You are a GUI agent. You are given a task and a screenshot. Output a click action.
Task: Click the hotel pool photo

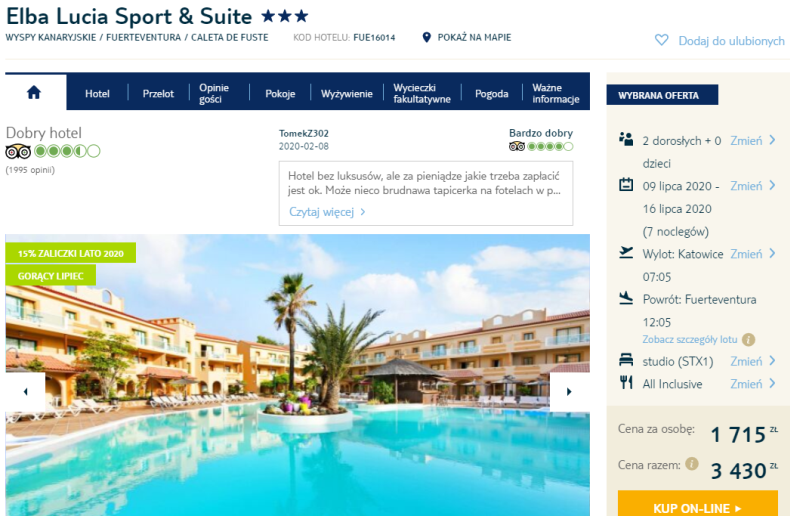click(297, 375)
